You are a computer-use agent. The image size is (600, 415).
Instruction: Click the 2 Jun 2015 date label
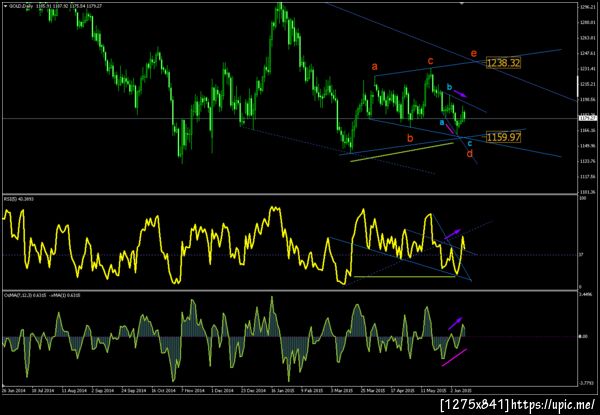coord(461,391)
